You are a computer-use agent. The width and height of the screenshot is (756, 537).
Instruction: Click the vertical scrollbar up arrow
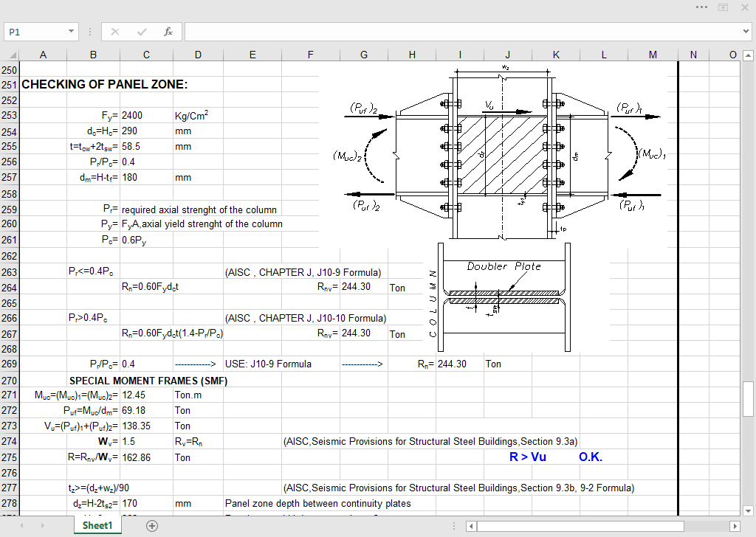(748, 55)
